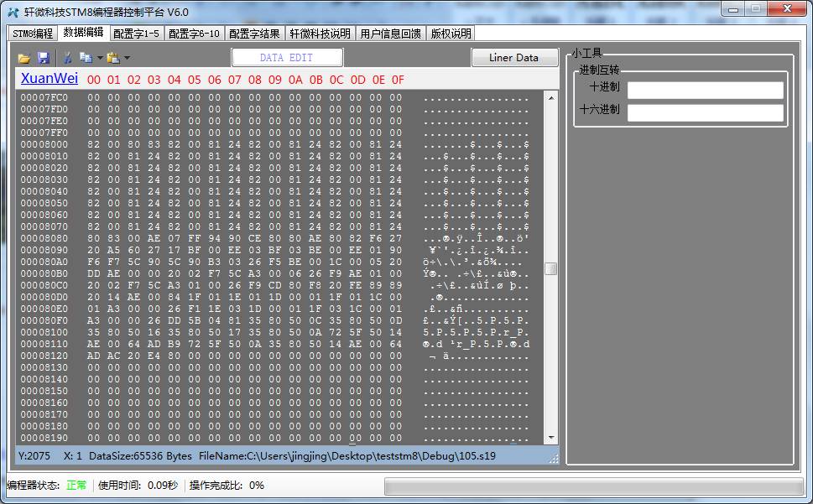Click the operation progress bar
The image size is (813, 504).
pos(594,486)
